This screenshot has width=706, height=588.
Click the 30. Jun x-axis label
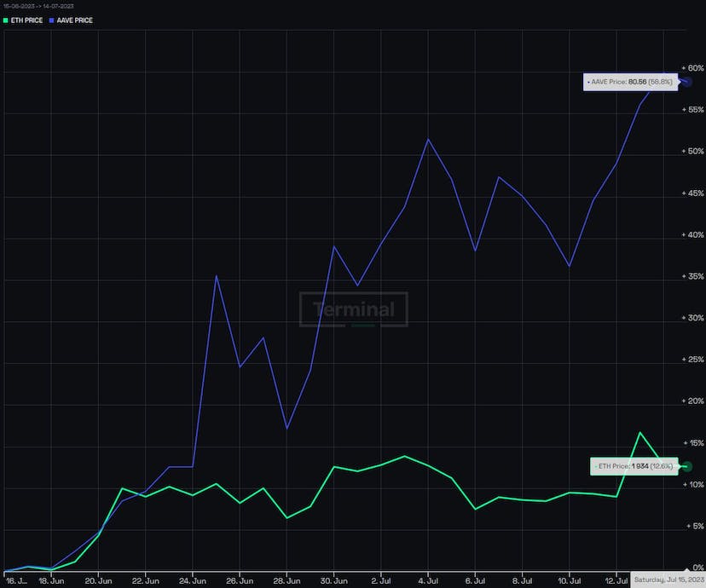pyautogui.click(x=334, y=579)
